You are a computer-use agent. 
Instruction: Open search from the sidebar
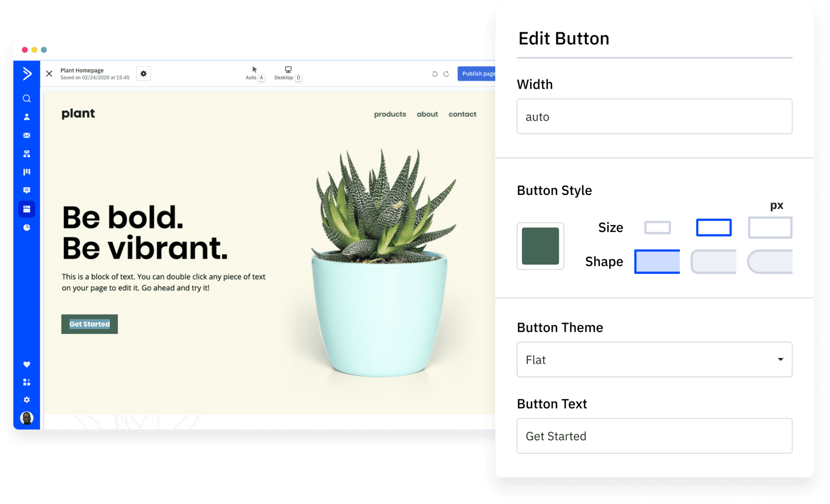(x=27, y=98)
